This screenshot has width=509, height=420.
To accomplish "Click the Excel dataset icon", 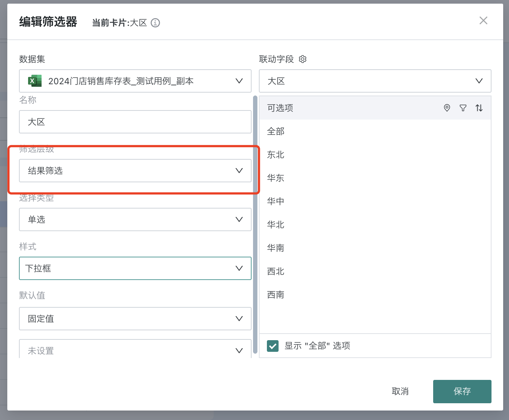I will click(x=35, y=81).
